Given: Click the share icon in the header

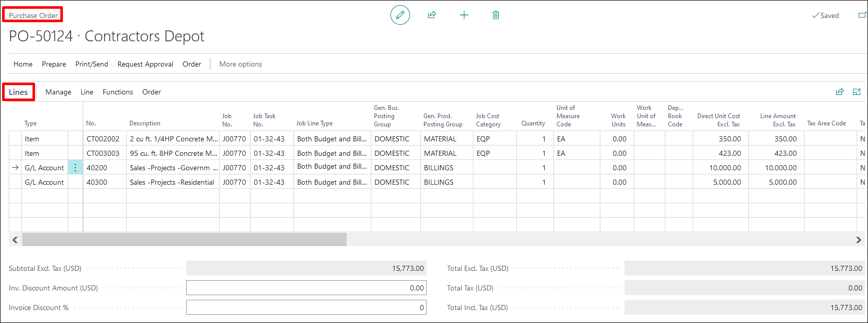Looking at the screenshot, I should (x=432, y=15).
